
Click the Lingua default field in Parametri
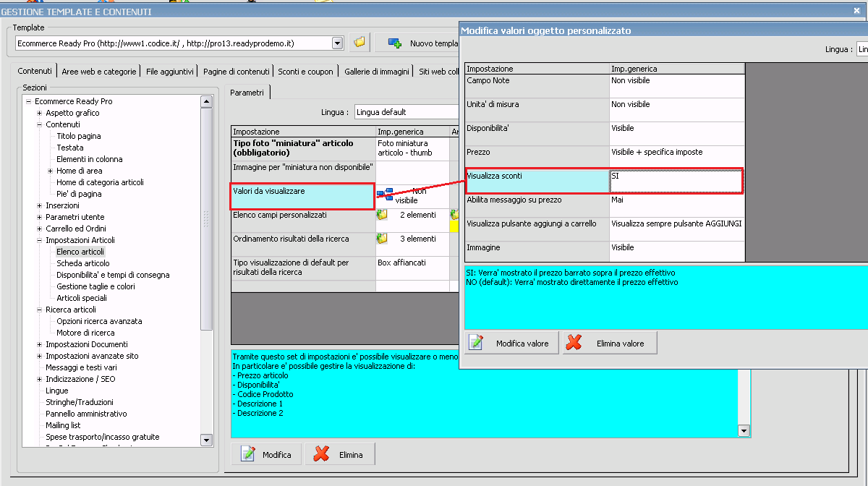pyautogui.click(x=407, y=112)
